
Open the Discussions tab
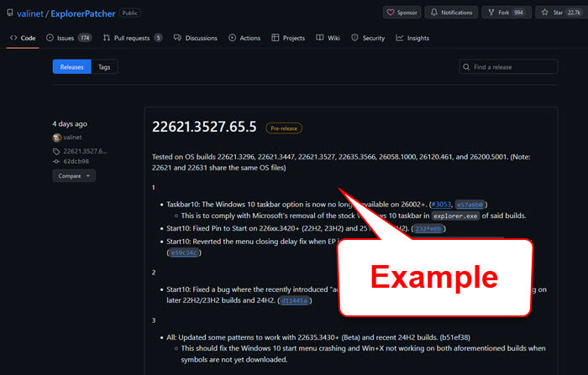pos(196,38)
